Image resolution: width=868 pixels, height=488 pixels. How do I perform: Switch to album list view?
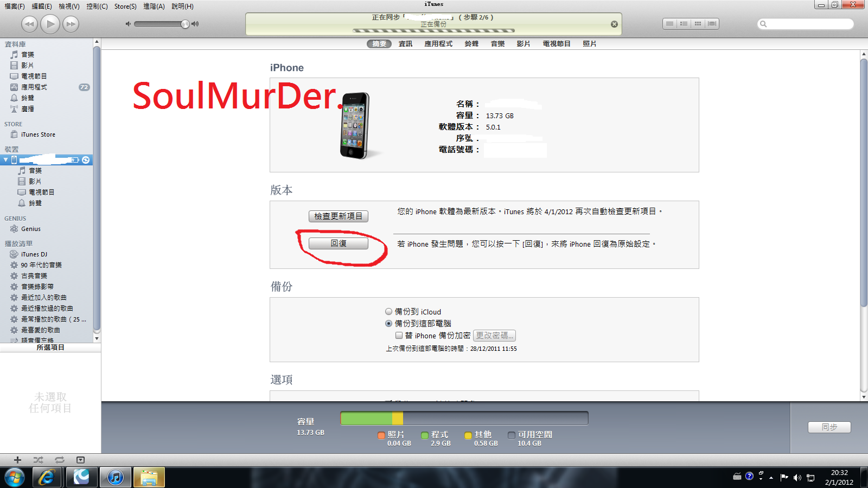click(684, 24)
